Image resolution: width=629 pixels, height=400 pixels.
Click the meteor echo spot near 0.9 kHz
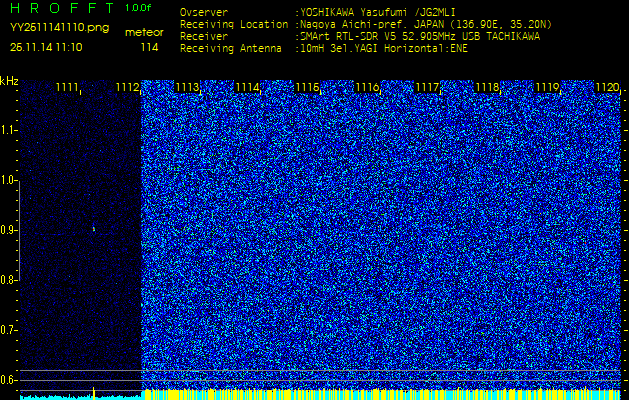(93, 228)
